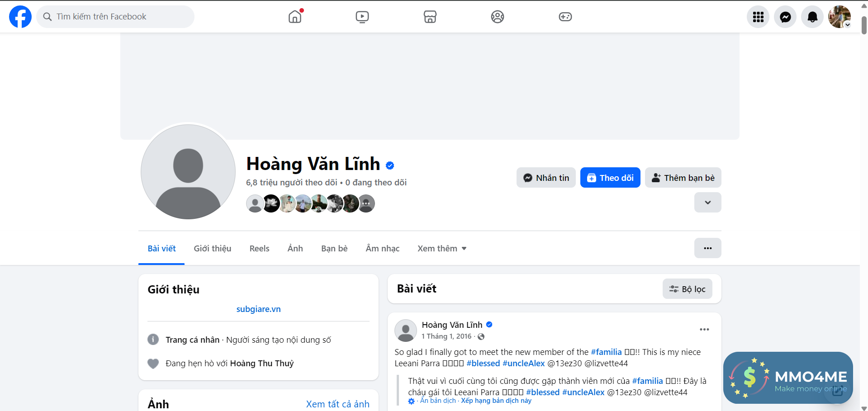Open the Bộ lọc posts filter

(x=688, y=289)
